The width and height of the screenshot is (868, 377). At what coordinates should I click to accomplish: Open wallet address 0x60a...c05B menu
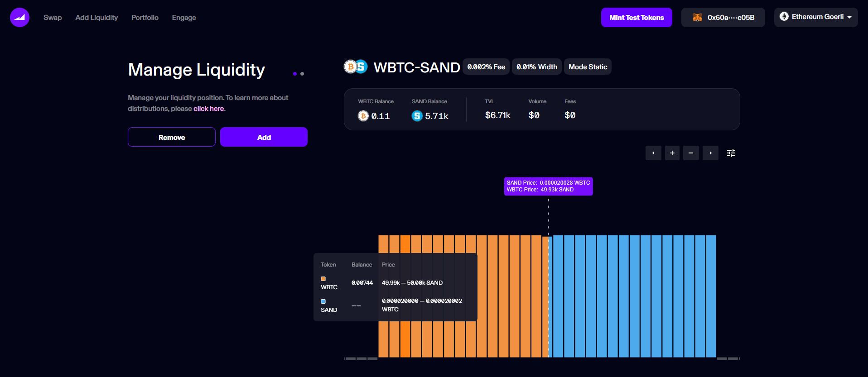click(x=730, y=18)
